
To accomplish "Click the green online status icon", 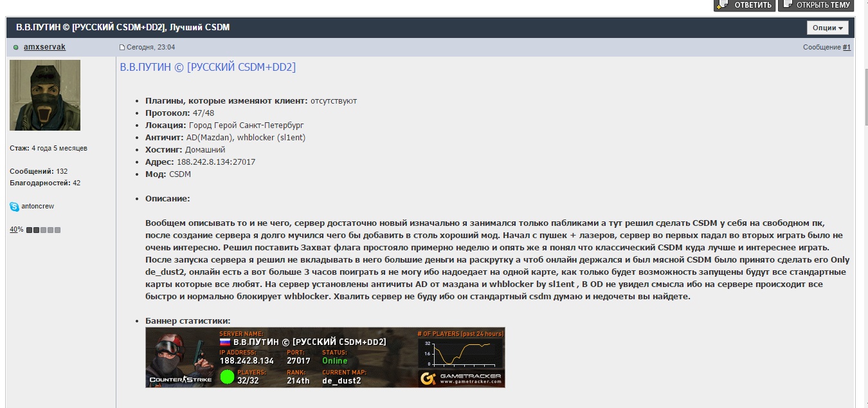I will click(x=16, y=48).
